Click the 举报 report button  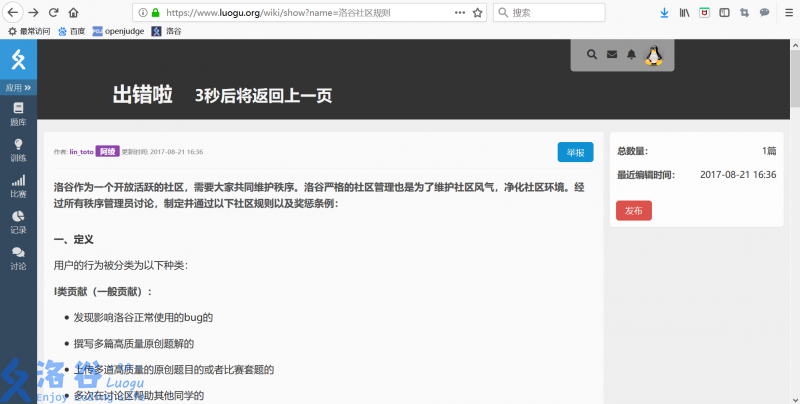(575, 152)
